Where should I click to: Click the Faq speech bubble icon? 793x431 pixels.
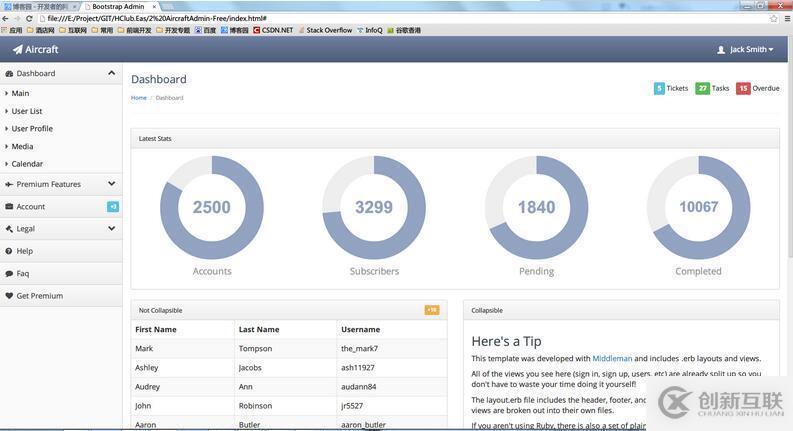click(9, 273)
